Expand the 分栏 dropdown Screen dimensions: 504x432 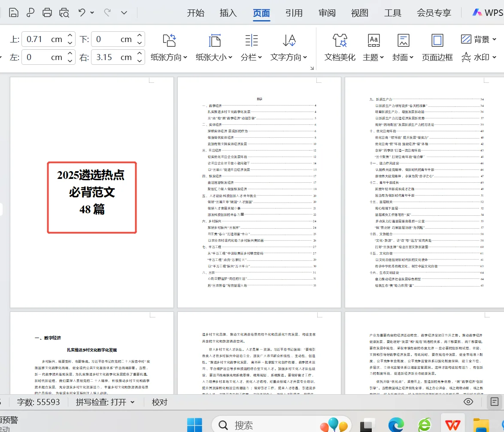point(260,57)
